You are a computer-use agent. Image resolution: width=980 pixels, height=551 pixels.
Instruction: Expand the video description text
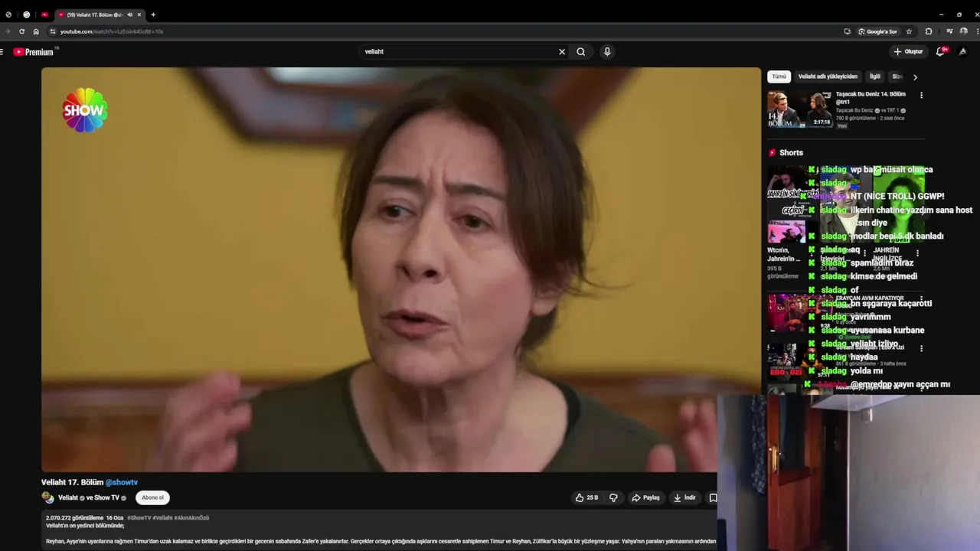tap(381, 530)
